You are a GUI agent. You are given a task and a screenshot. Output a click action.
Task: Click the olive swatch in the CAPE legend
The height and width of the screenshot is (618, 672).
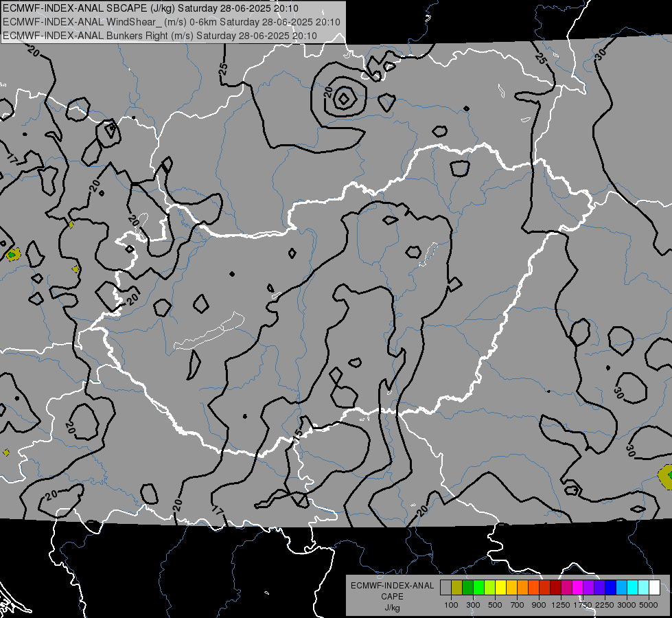(x=456, y=588)
